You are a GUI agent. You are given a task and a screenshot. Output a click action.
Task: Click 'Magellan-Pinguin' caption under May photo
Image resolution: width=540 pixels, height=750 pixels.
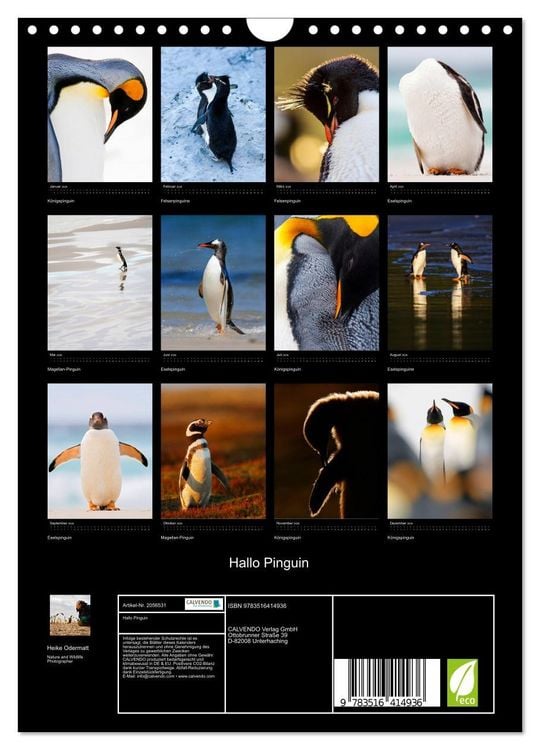point(64,369)
